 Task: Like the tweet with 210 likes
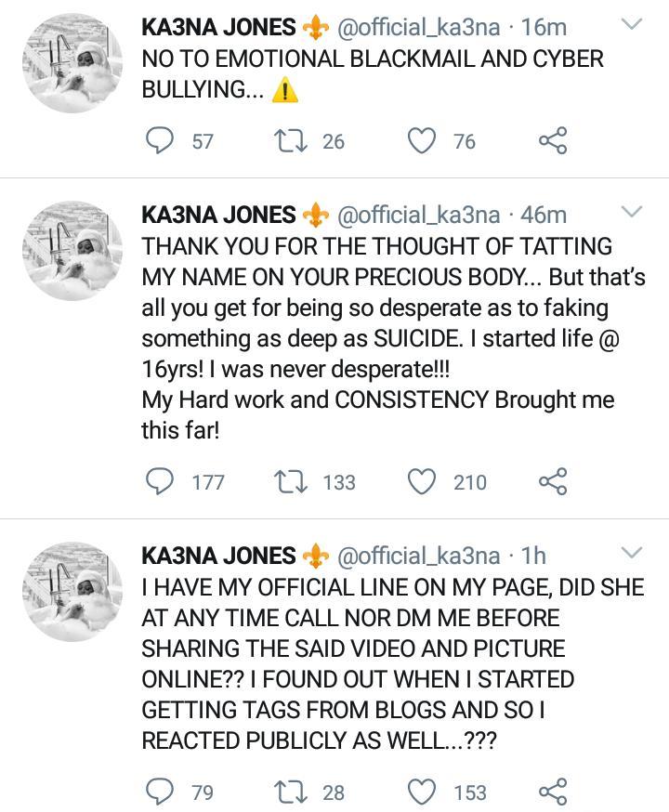[424, 481]
